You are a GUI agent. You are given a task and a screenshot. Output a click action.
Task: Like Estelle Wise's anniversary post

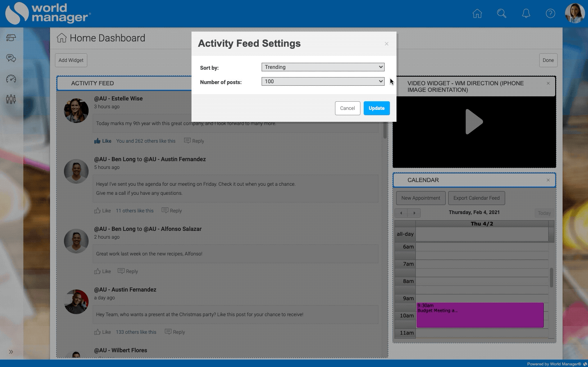pyautogui.click(x=103, y=141)
